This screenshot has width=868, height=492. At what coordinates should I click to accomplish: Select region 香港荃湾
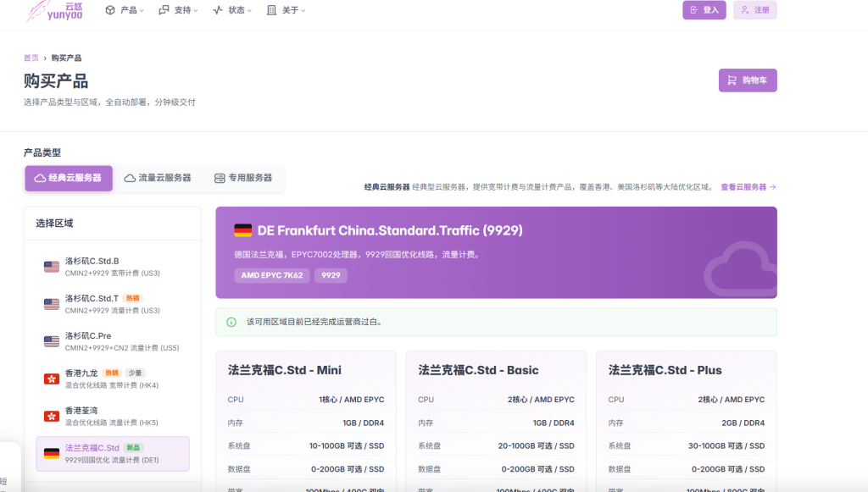[x=113, y=416]
